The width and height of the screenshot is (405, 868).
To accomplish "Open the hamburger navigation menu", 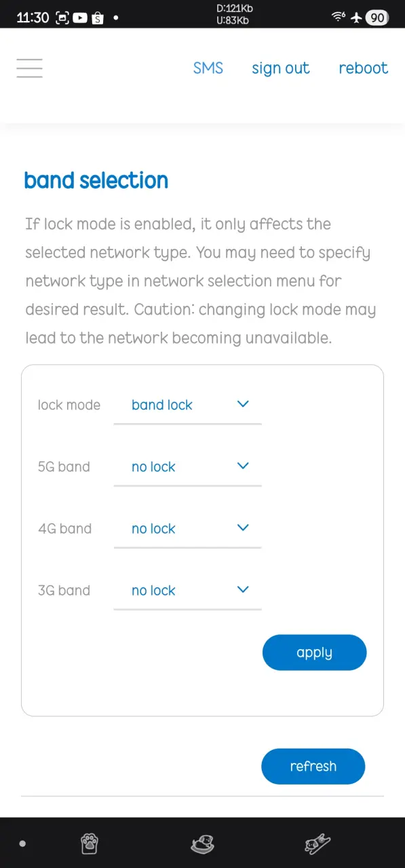I will click(x=29, y=68).
